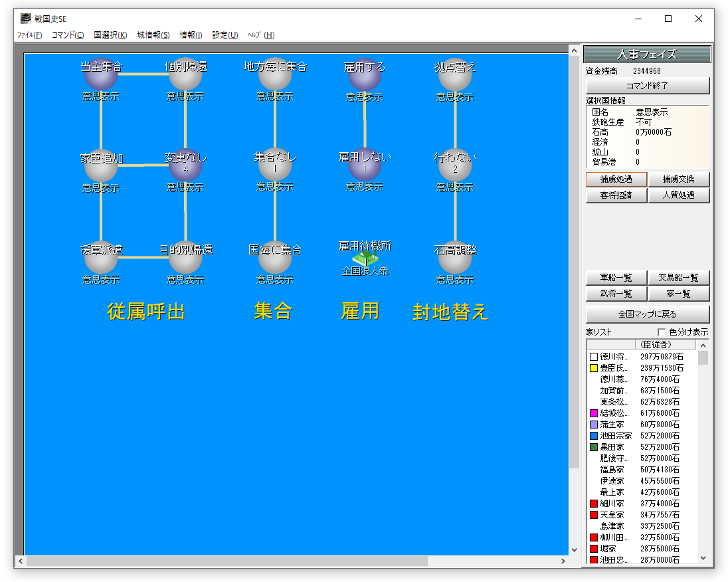The height and width of the screenshot is (582, 728).
Task: Select the 拠点替え node sphere
Action: (455, 75)
